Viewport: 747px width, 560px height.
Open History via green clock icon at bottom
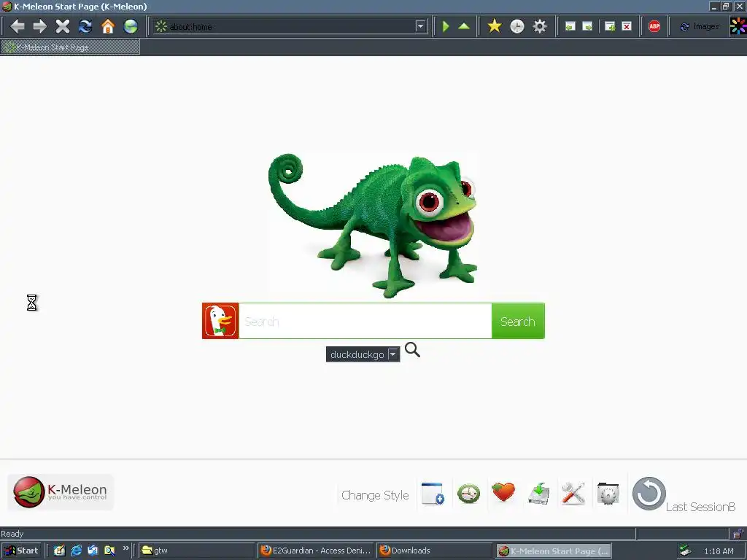(468, 494)
